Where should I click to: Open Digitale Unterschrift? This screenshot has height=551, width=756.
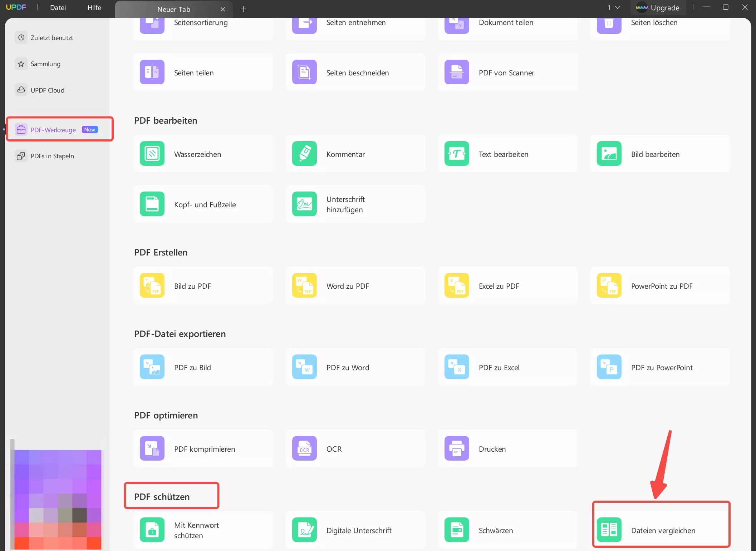(x=355, y=530)
